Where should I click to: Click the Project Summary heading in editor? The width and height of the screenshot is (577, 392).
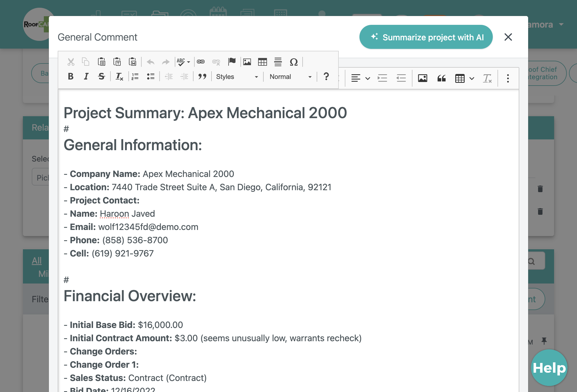(x=205, y=113)
